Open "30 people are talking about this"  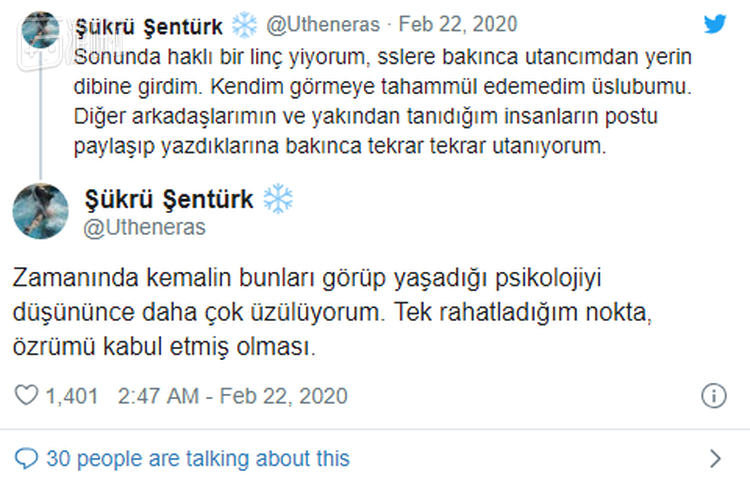pos(198,459)
